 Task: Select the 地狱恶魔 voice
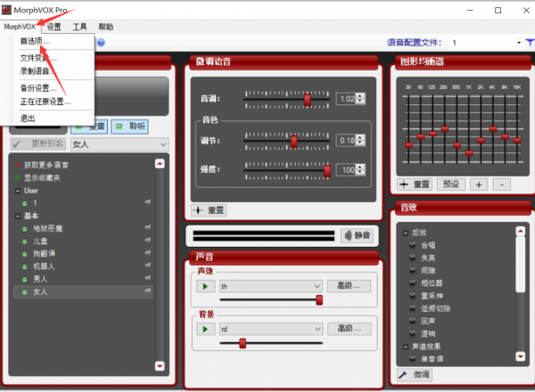pyautogui.click(x=48, y=228)
